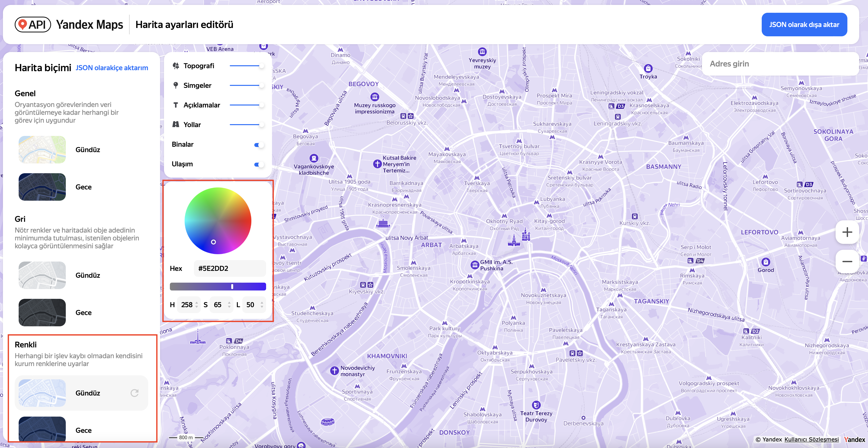
Task: Click the Simgeler pin icon
Action: 176,85
